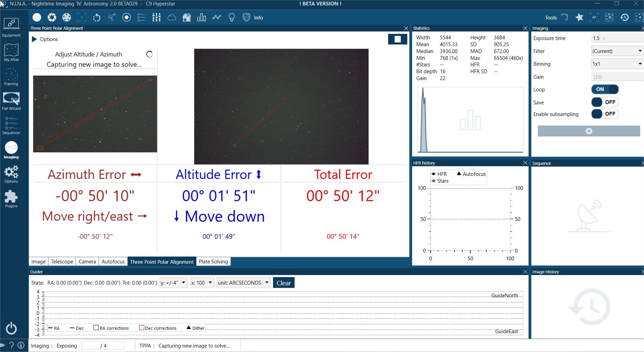Stop the polar alignment routine
This screenshot has width=644, height=352.
397,39
